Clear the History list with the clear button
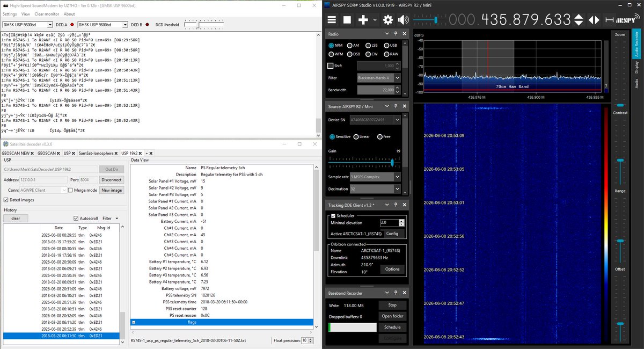This screenshot has height=349, width=644. (16, 219)
